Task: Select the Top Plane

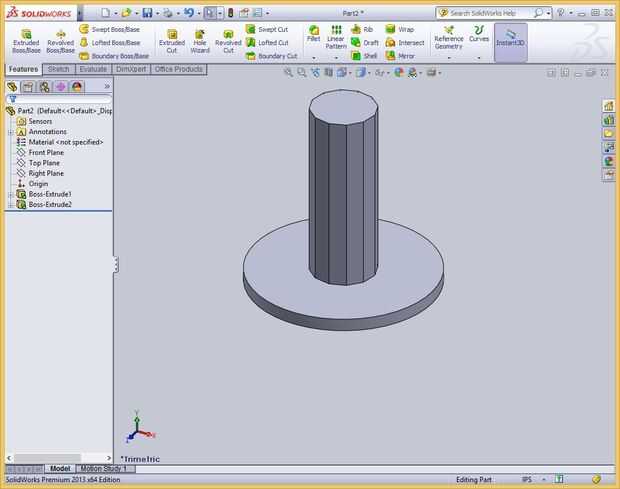Action: point(38,163)
